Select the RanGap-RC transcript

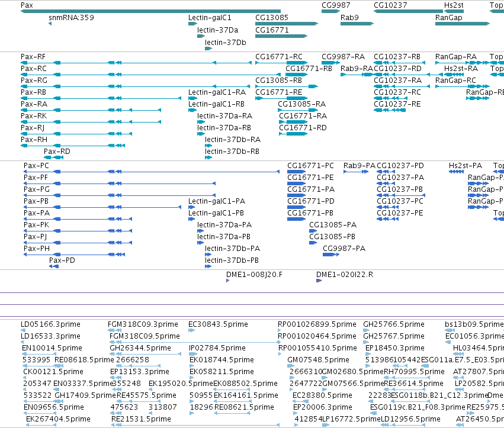[x=455, y=81]
